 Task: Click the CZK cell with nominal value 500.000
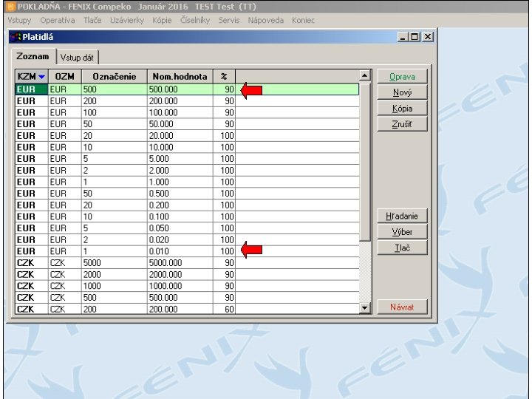(x=180, y=298)
